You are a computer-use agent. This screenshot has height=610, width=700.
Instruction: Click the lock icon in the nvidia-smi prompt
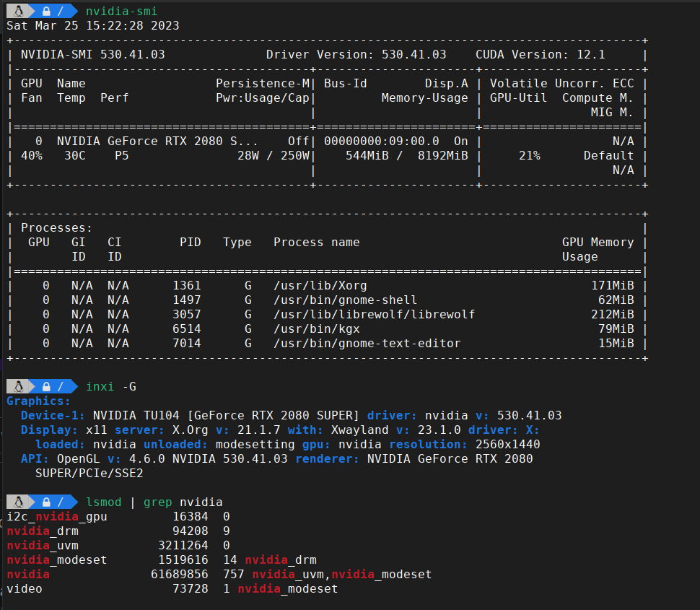coord(46,12)
